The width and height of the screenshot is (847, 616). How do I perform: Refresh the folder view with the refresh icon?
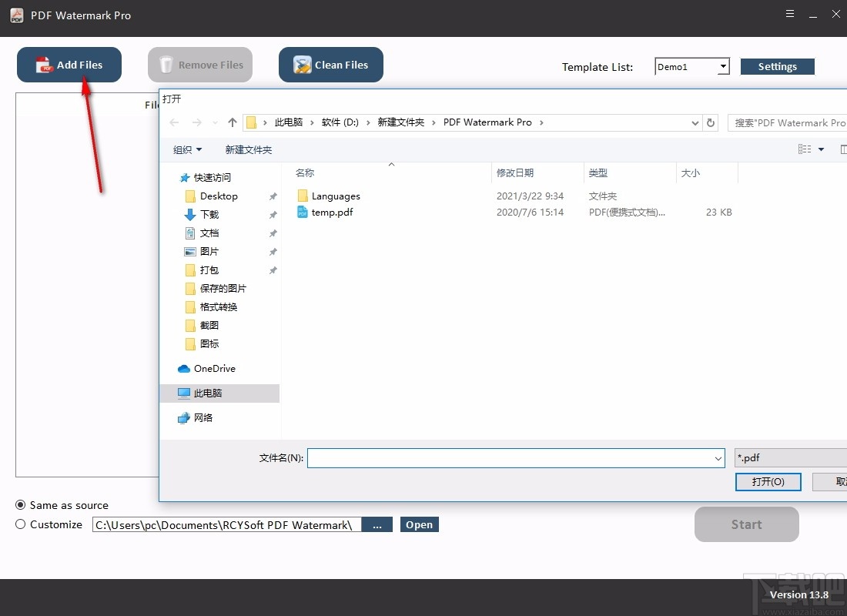710,122
